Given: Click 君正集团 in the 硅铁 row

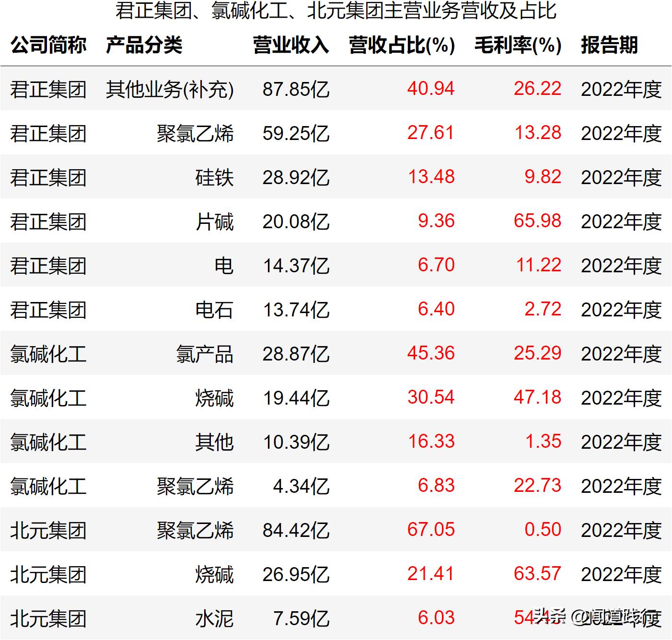Looking at the screenshot, I should pyautogui.click(x=48, y=177).
